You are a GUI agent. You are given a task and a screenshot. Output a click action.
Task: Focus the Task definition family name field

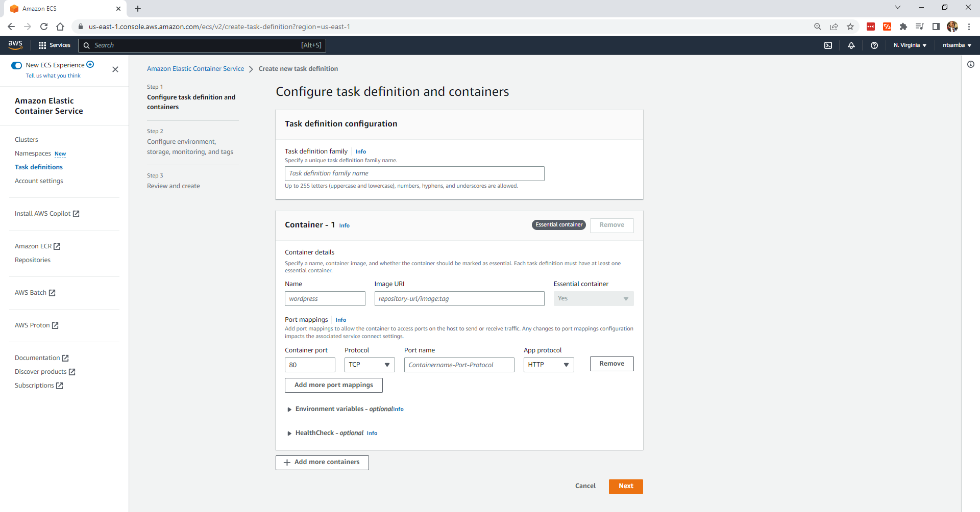click(414, 173)
